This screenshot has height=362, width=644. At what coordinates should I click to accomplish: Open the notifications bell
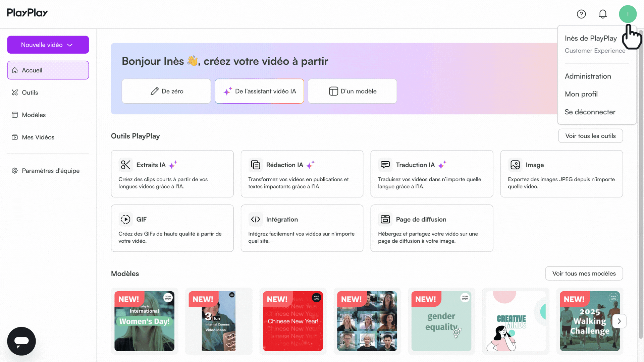click(x=603, y=14)
